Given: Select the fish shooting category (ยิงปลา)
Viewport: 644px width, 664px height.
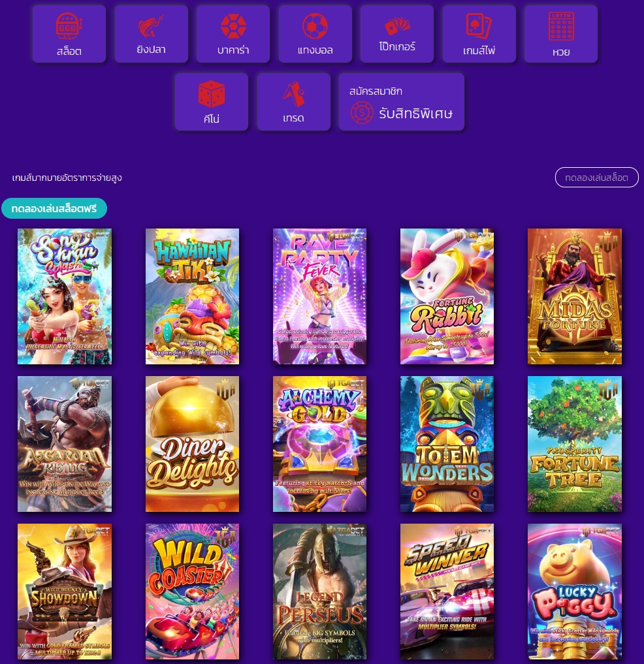Looking at the screenshot, I should 152,34.
